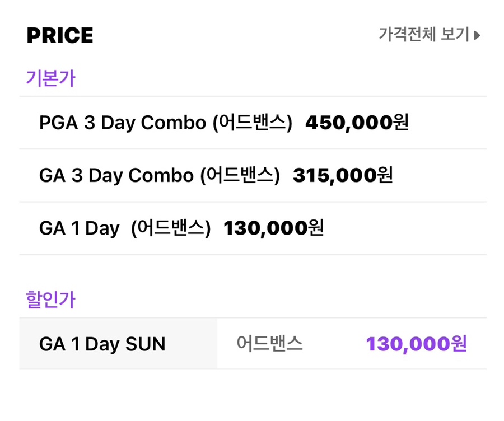Open the 가격전체 보기 link
Screen dimensions: 504x421
(423, 35)
